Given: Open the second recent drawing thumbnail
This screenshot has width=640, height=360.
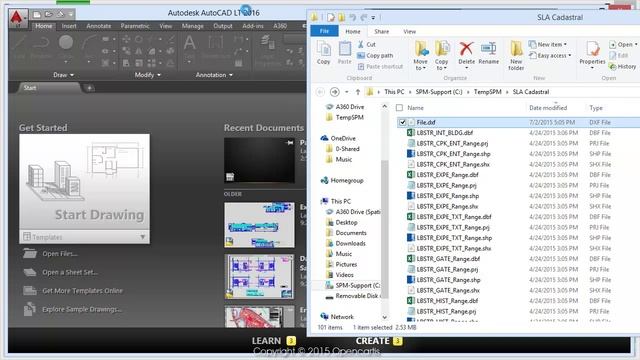Looking at the screenshot, I should [259, 225].
